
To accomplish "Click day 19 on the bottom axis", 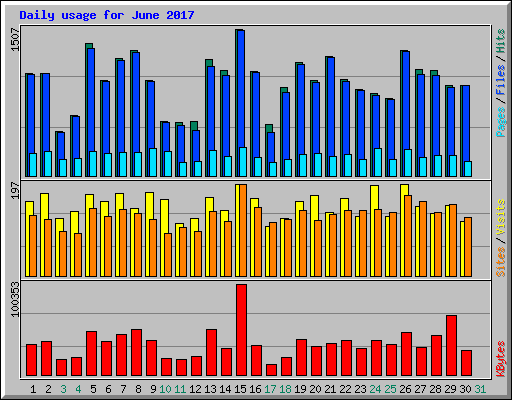I will tap(300, 389).
